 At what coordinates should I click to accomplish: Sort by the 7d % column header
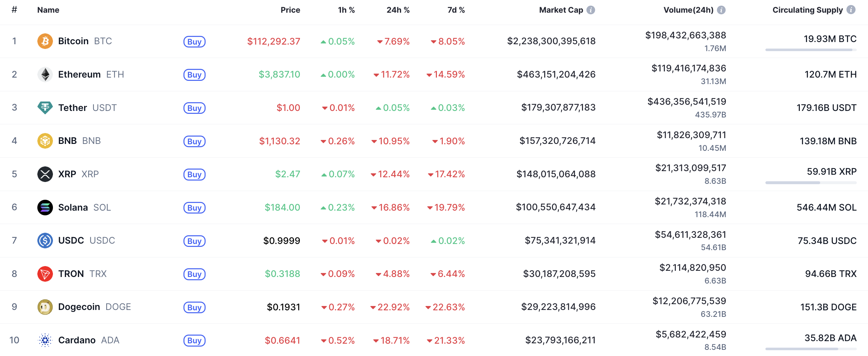point(456,10)
